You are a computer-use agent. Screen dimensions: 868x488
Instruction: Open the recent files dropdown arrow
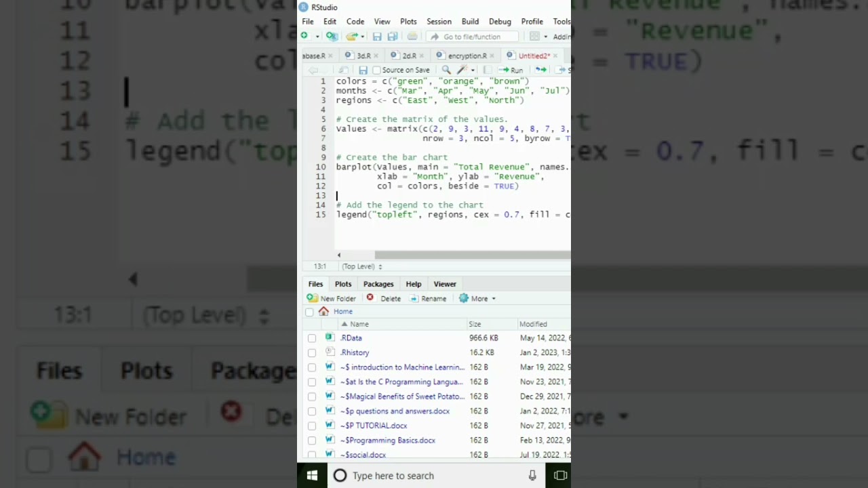[362, 37]
